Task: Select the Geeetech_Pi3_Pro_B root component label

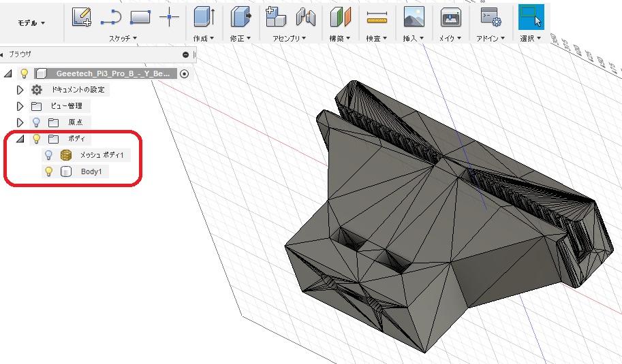Action: pos(112,73)
